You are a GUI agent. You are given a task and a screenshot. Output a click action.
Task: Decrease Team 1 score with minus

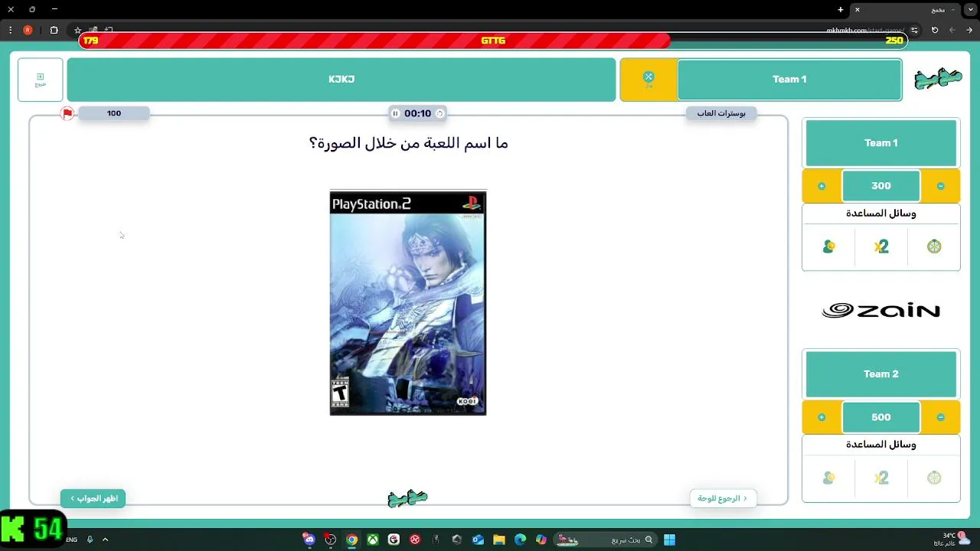(941, 186)
